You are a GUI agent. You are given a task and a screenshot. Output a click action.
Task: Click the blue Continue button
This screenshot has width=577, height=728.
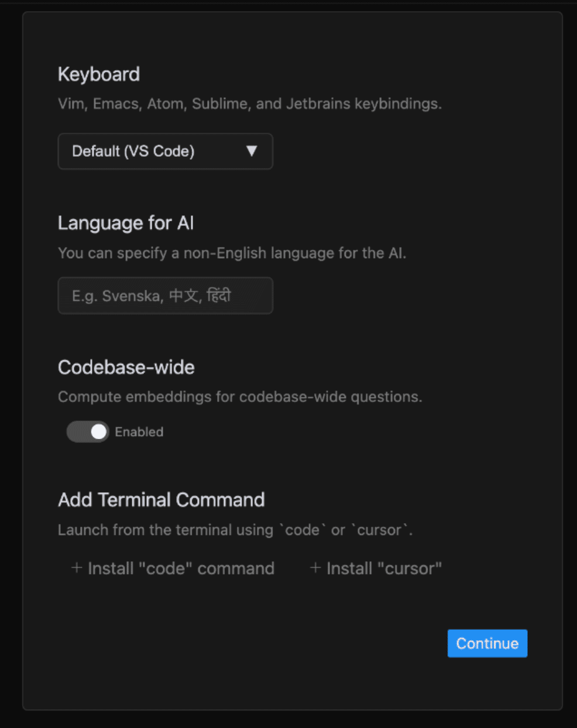pos(487,643)
